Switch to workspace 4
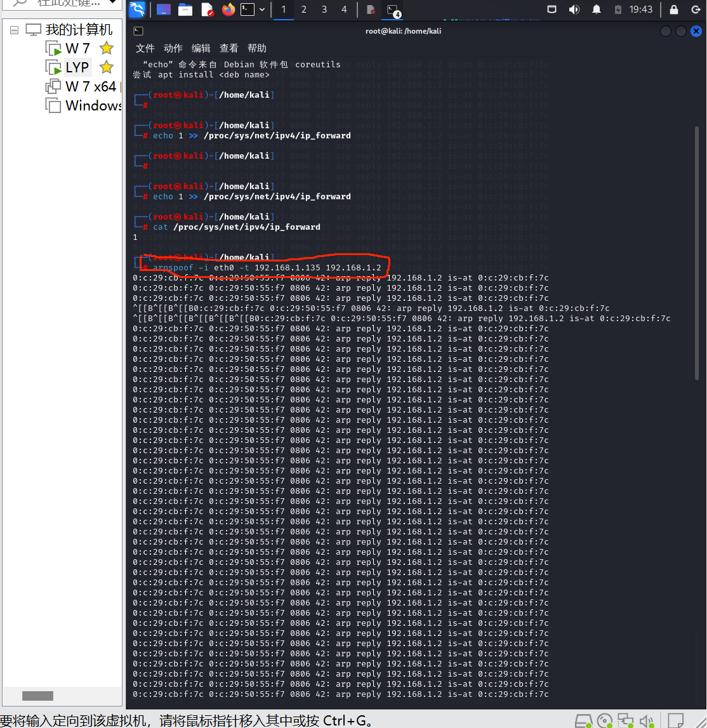The image size is (707, 728). (344, 10)
